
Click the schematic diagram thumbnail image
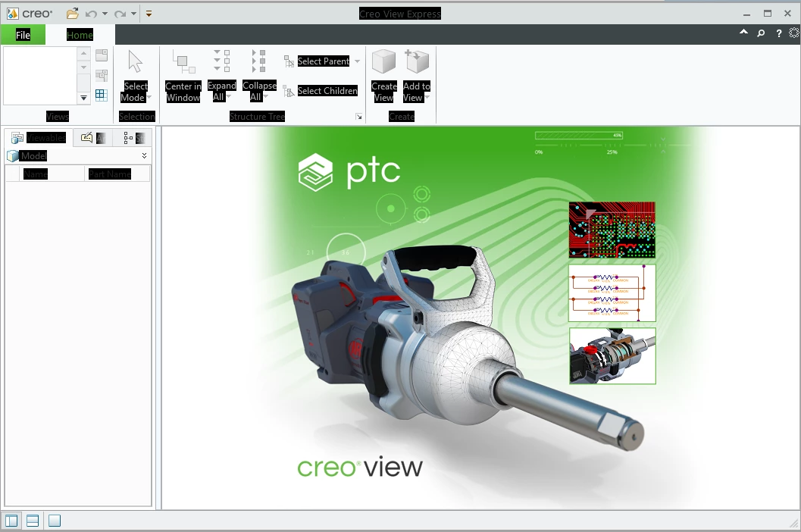pyautogui.click(x=612, y=293)
